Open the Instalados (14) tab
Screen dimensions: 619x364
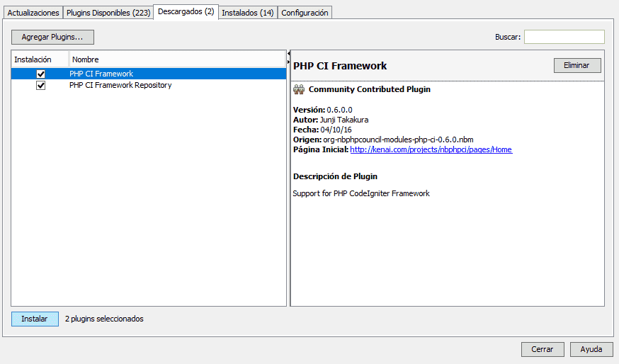(x=247, y=13)
